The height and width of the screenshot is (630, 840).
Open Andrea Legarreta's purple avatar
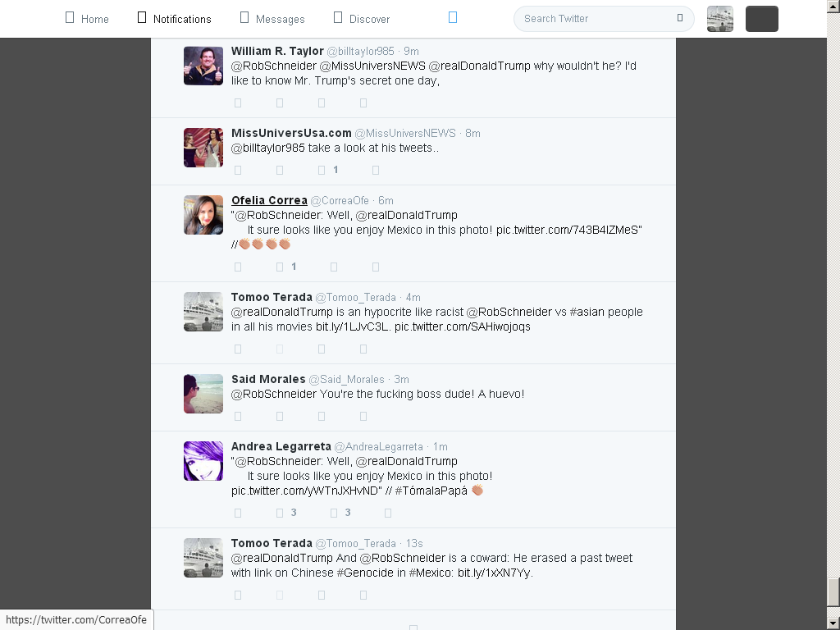click(203, 461)
